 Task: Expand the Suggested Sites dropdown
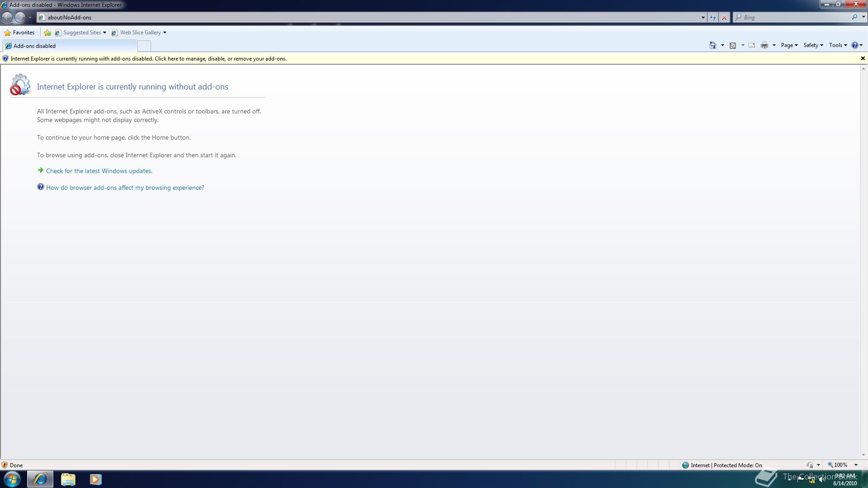click(104, 33)
